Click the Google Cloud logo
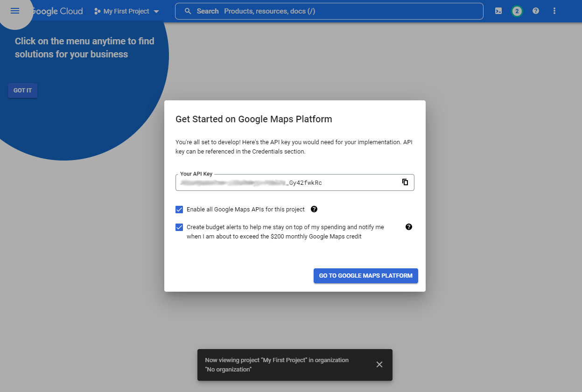Viewport: 582px width, 392px height. click(57, 11)
